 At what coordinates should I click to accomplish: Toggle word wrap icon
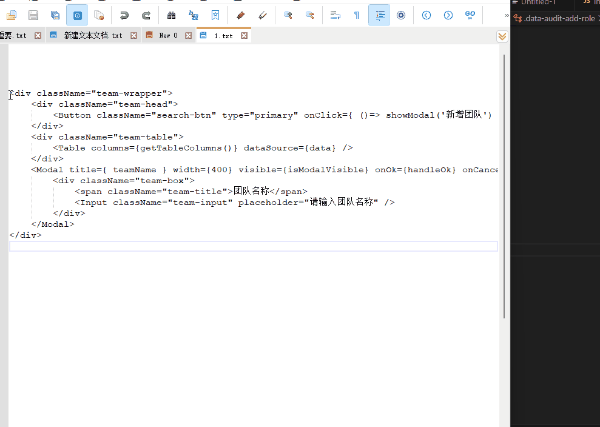[x=335, y=15]
